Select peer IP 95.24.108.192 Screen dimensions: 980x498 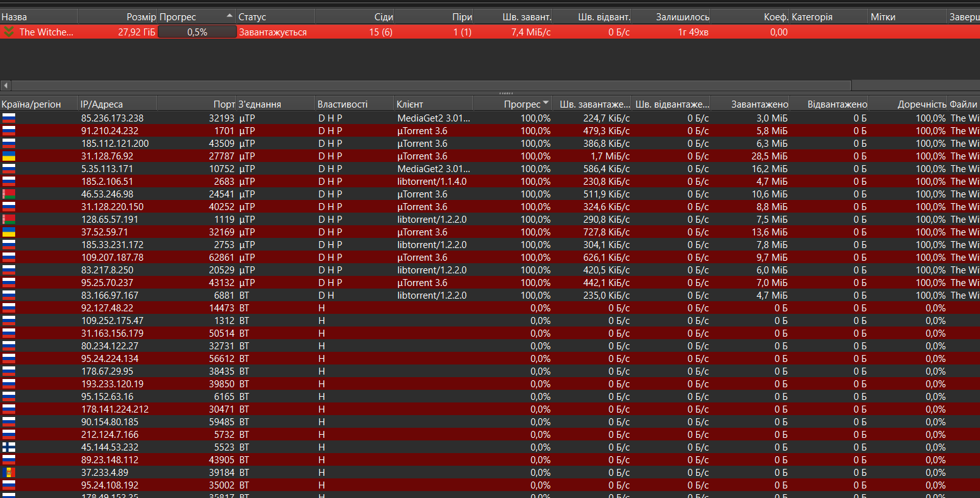pos(109,485)
